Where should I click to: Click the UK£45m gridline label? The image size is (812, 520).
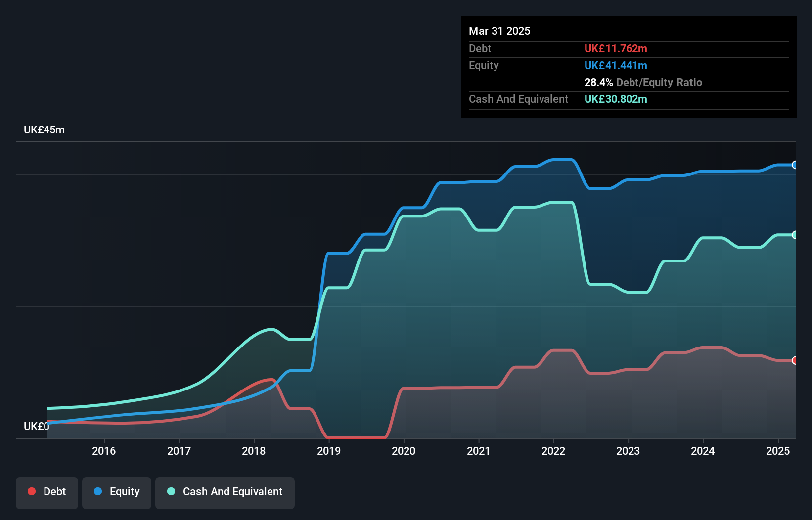[x=45, y=130]
